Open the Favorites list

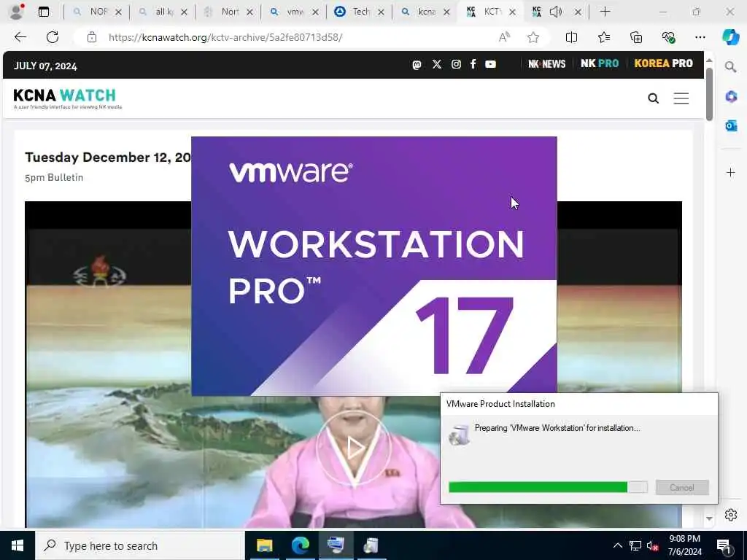pyautogui.click(x=603, y=37)
